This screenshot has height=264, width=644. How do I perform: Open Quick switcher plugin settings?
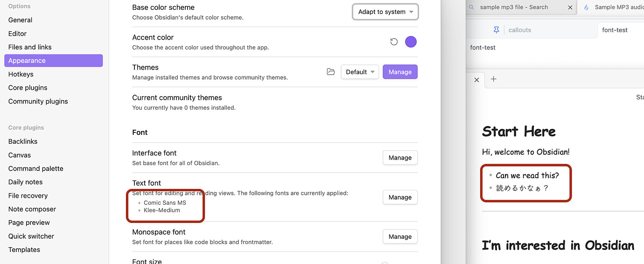click(x=53, y=236)
